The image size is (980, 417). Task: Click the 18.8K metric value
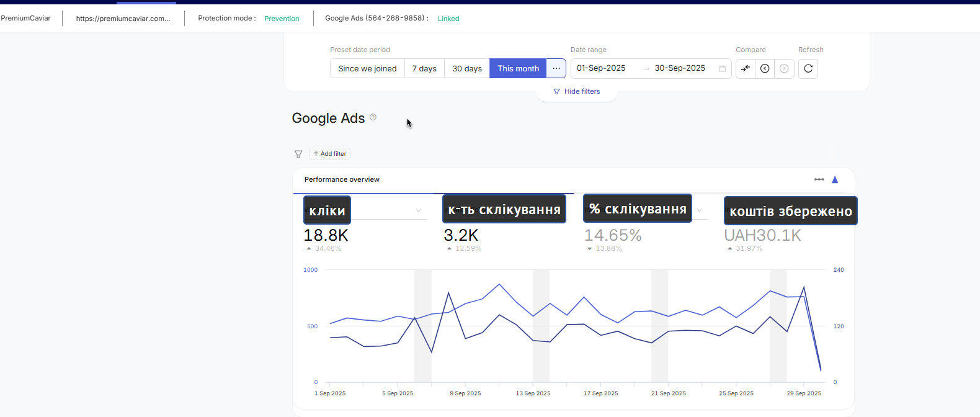[326, 235]
